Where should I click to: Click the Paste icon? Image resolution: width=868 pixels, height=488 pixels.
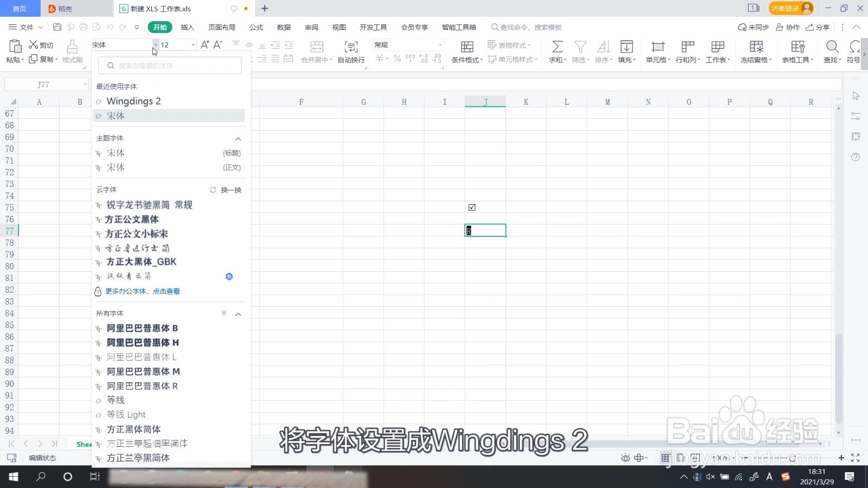click(15, 47)
